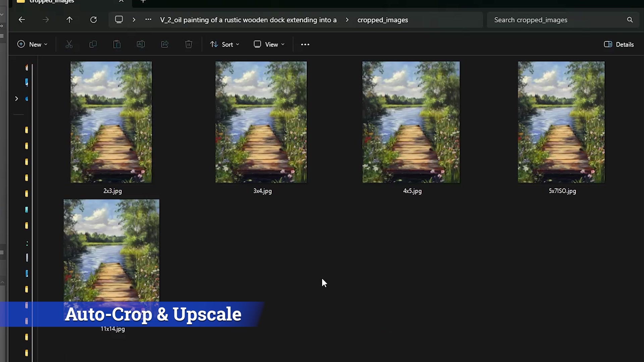644x362 pixels.
Task: Open the Sort dropdown menu
Action: 225,44
